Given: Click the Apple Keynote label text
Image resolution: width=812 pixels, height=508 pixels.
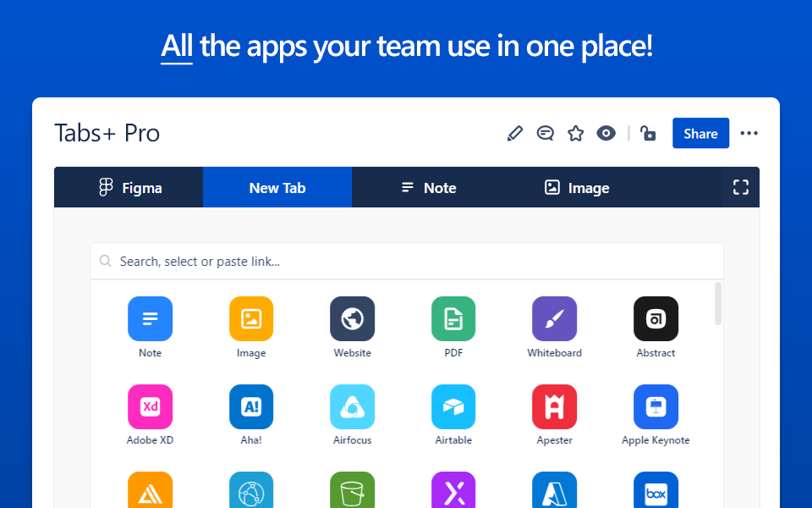Looking at the screenshot, I should [x=656, y=440].
